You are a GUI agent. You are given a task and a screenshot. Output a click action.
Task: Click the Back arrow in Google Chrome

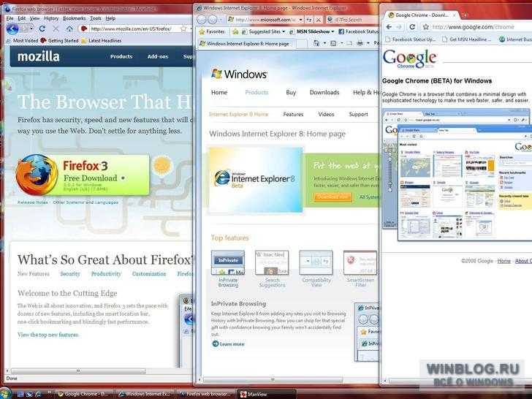(x=389, y=27)
